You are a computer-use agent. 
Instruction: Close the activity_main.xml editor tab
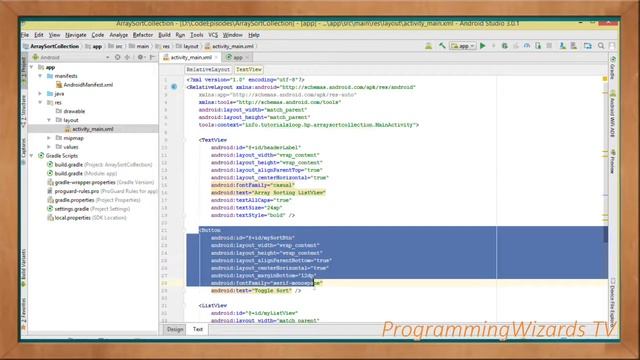click(217, 58)
